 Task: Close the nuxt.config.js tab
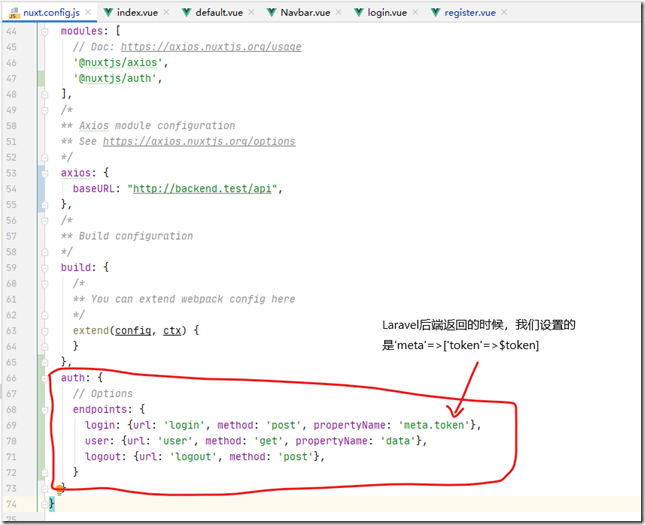click(x=88, y=12)
